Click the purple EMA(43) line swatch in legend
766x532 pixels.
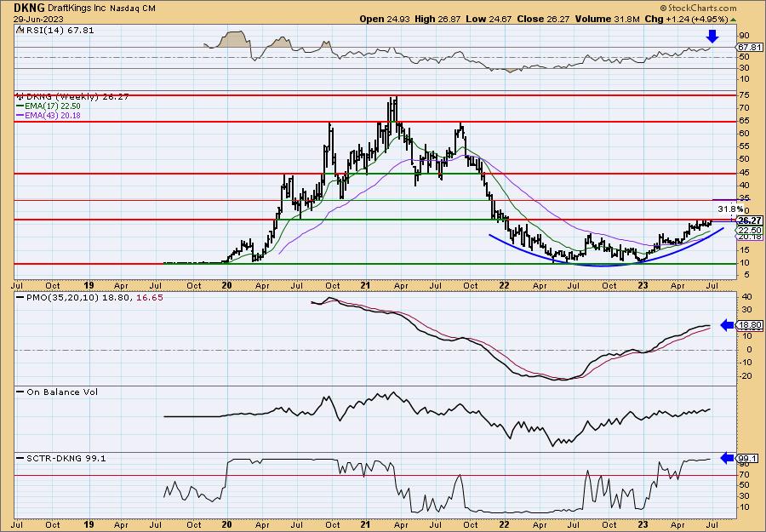pyautogui.click(x=21, y=115)
